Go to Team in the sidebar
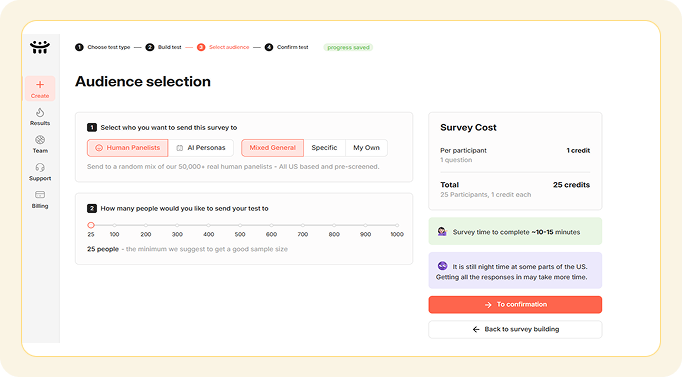 (x=40, y=144)
